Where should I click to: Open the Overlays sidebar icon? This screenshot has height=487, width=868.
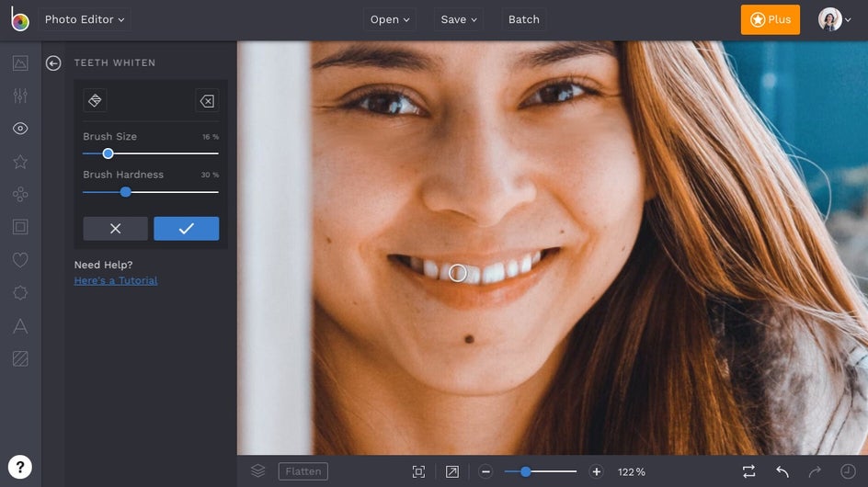tap(20, 293)
